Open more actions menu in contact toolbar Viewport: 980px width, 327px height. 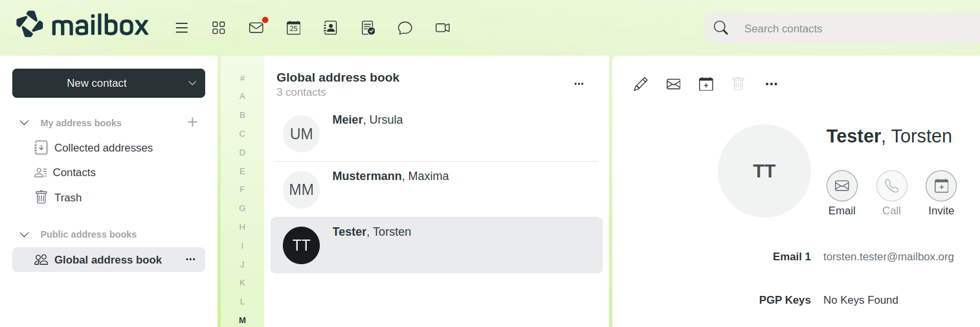[x=771, y=84]
